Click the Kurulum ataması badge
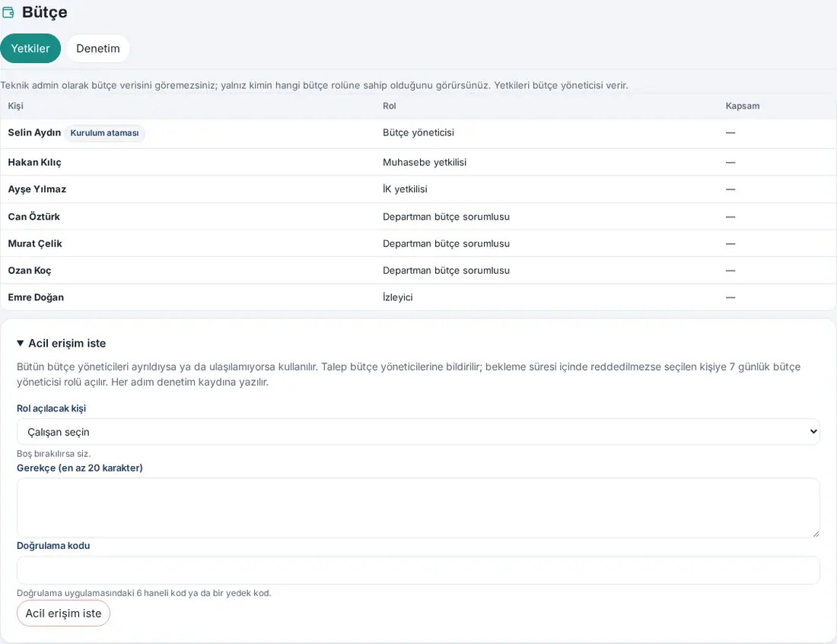Viewport: 837px width, 644px height. [105, 133]
